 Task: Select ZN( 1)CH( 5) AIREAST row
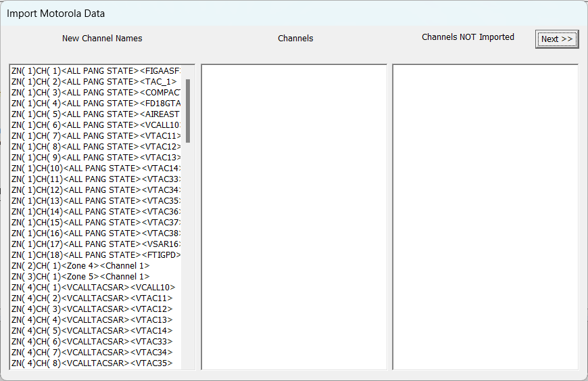coord(96,114)
